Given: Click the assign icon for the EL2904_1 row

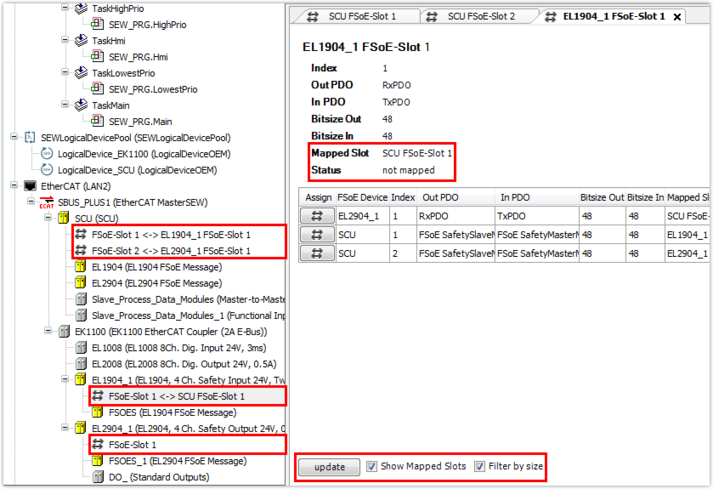Looking at the screenshot, I should 319,214.
